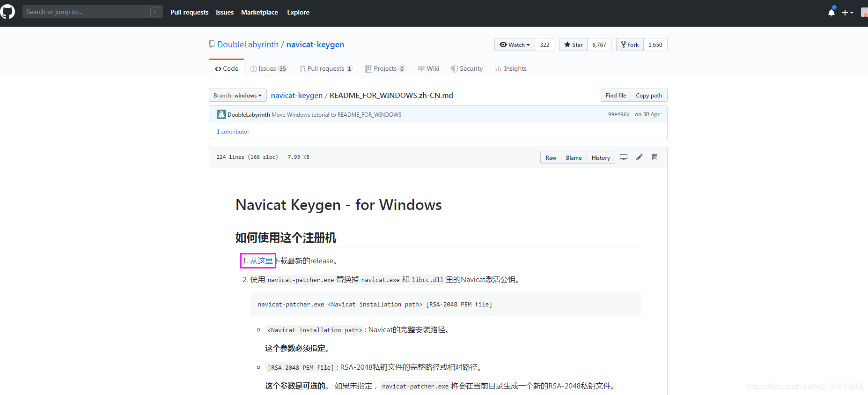The height and width of the screenshot is (395, 868).
Task: Open the Pull requests repository tab
Action: (326, 68)
